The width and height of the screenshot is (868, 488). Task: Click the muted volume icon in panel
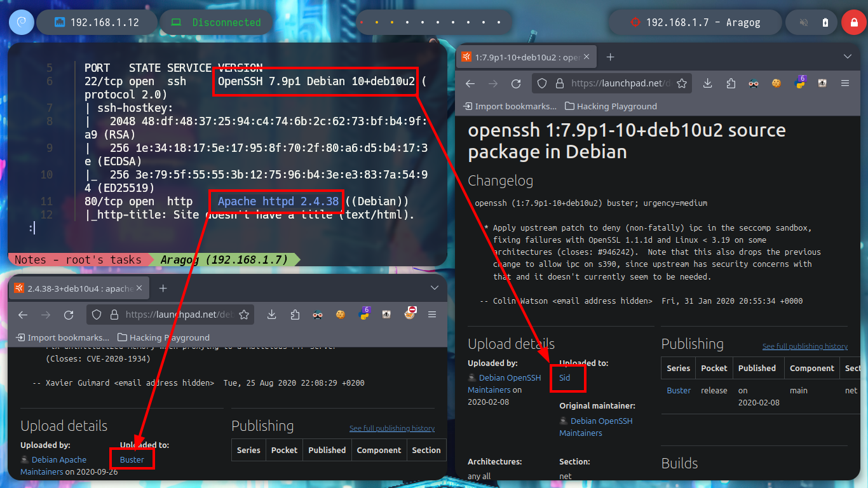(x=804, y=23)
